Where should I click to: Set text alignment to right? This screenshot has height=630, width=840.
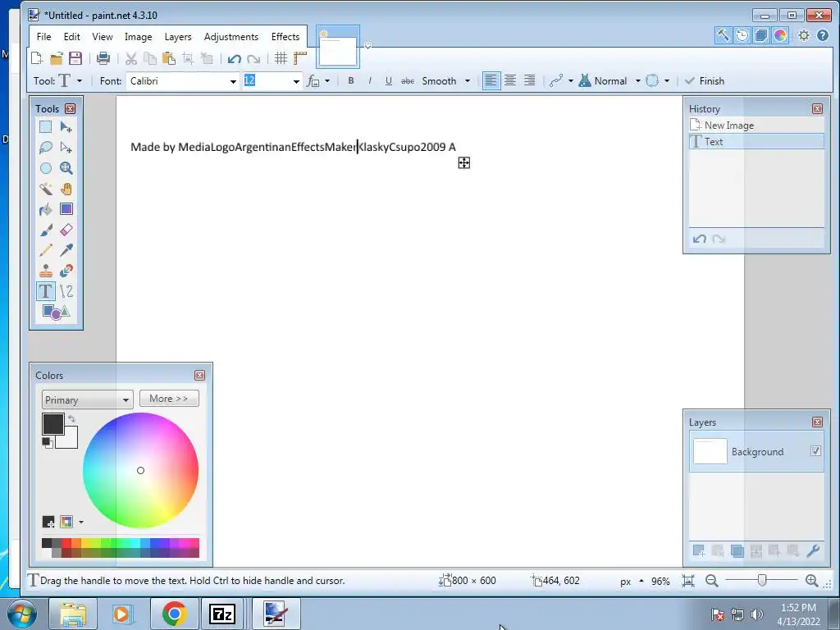pyautogui.click(x=529, y=81)
